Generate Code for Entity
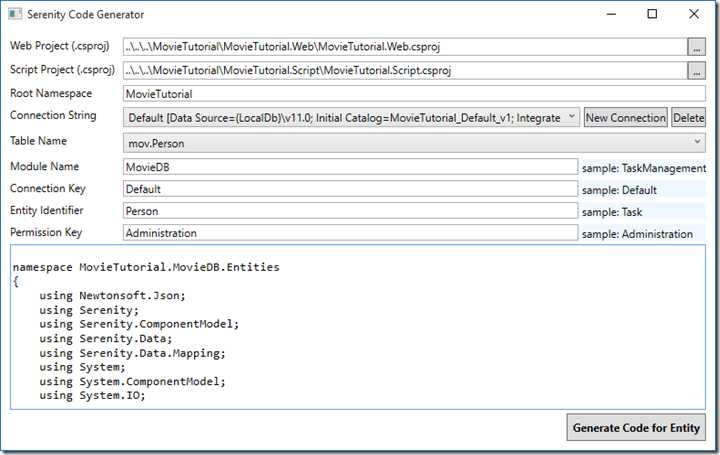This screenshot has height=455, width=720. pos(636,427)
